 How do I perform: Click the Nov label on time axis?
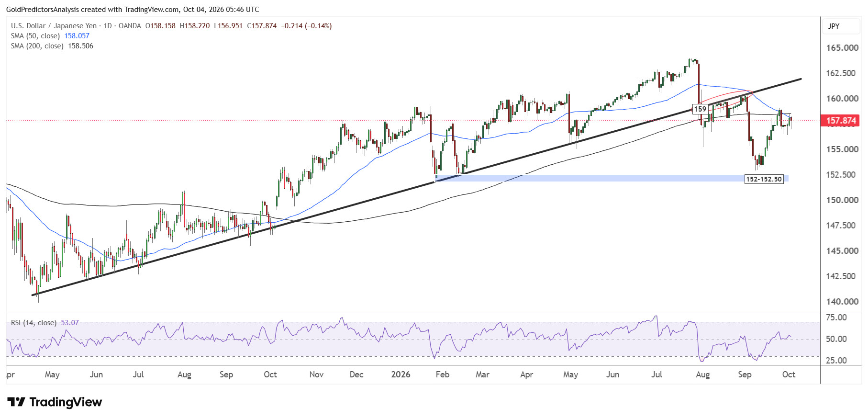[x=316, y=375]
